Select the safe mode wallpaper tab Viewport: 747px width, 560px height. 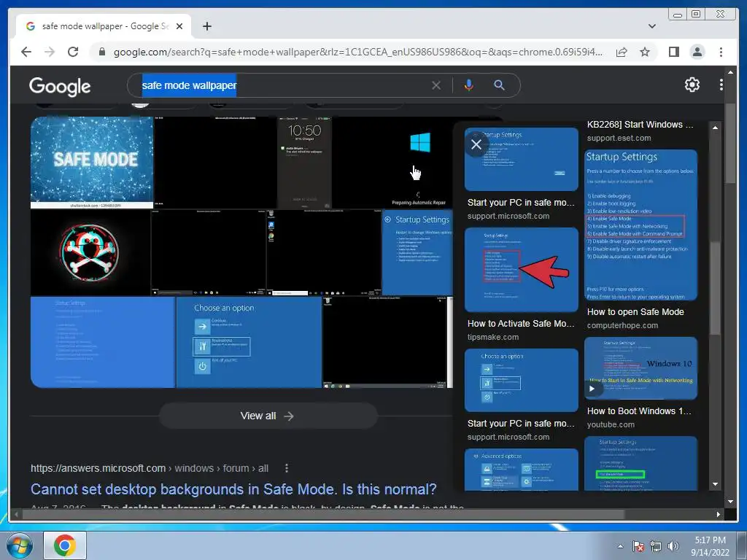tap(104, 26)
